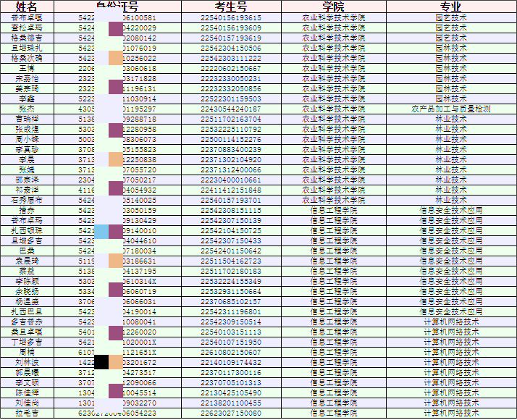Select the 专业 column header
This screenshot has height=420, width=517.
(x=450, y=7)
